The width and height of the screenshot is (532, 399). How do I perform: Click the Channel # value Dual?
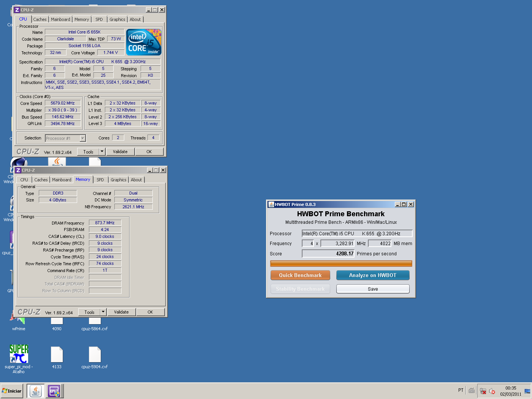(x=133, y=193)
